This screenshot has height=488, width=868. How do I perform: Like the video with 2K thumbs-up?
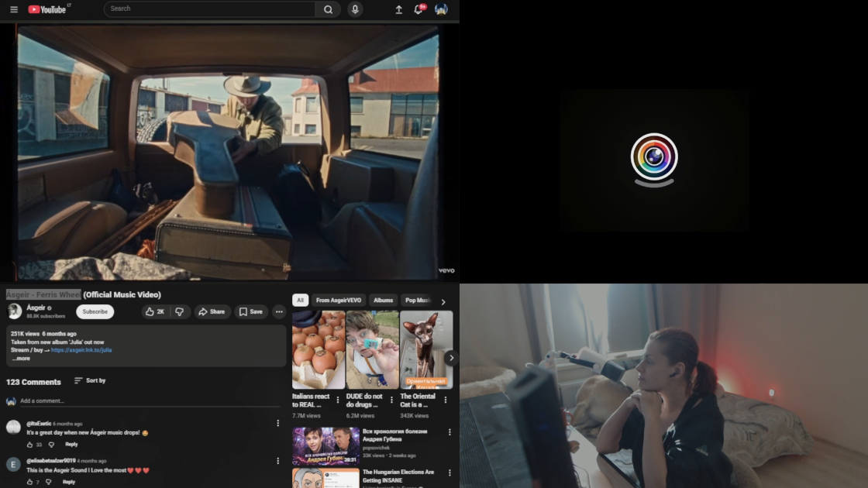(155, 311)
